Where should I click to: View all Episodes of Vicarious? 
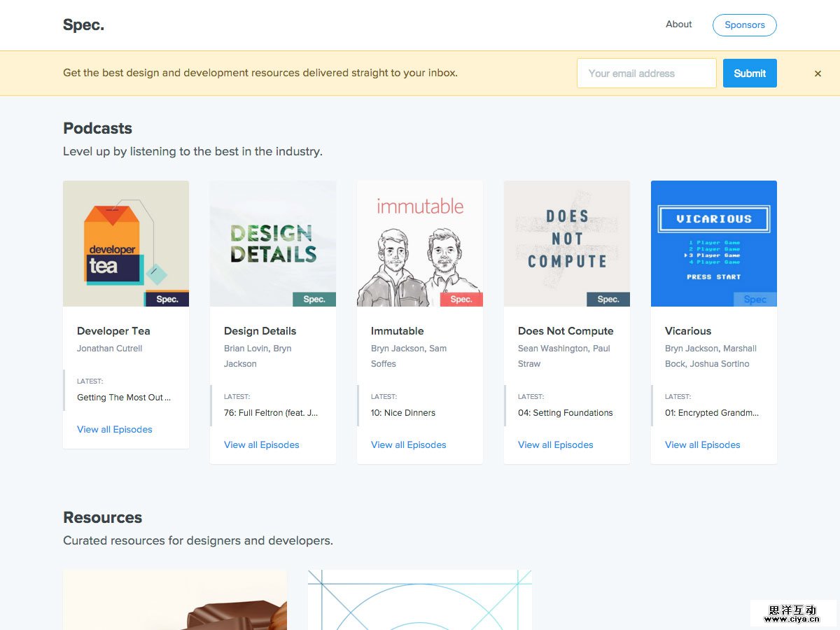703,445
